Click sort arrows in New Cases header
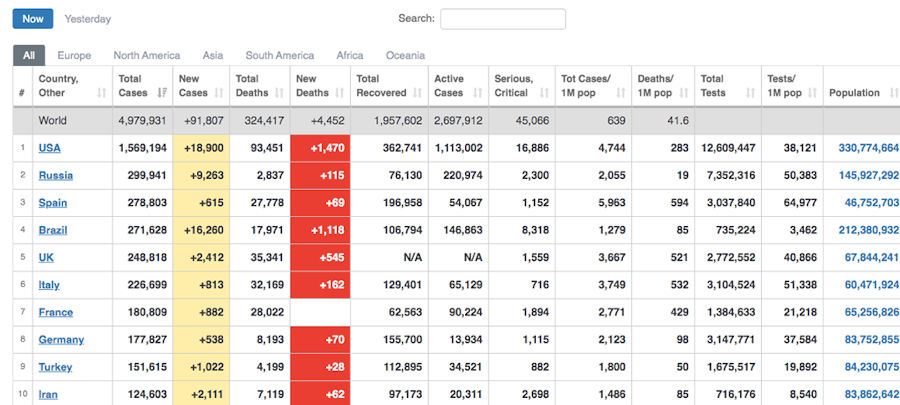Viewport: 900px width, 405px height. click(x=220, y=93)
